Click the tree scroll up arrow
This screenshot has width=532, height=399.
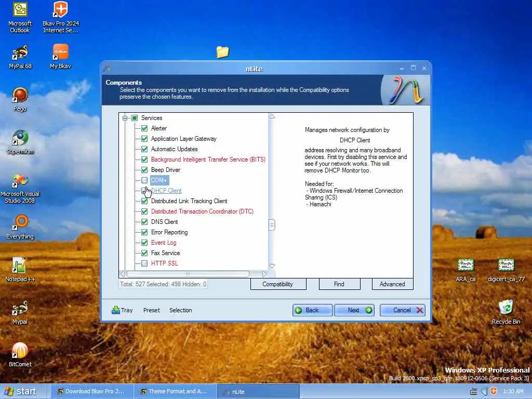(272, 116)
